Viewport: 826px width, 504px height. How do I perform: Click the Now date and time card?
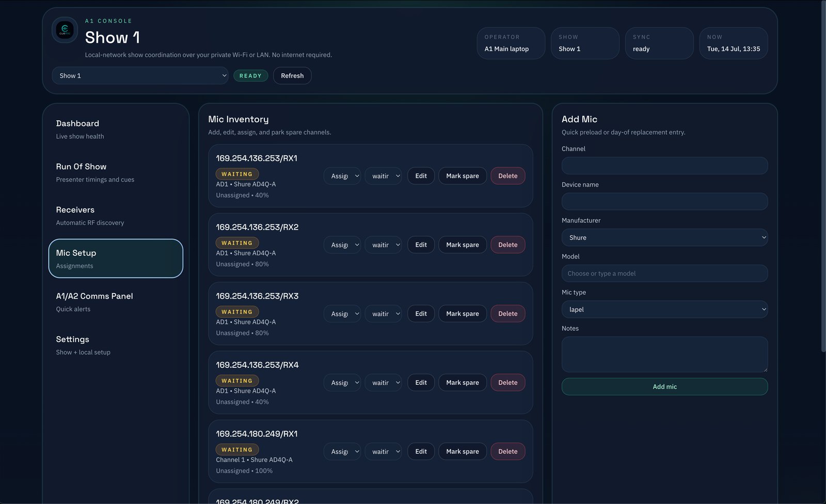pos(734,43)
